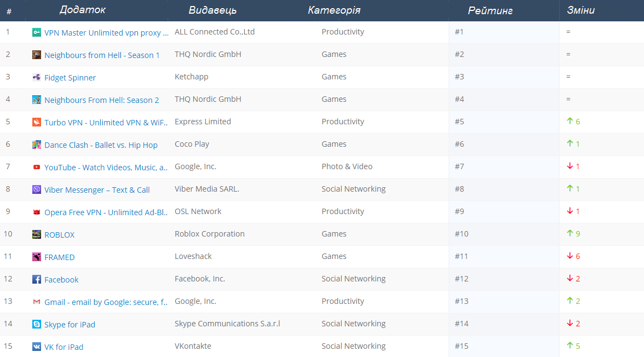The height and width of the screenshot is (357, 644).
Task: Click the up 6 change for Turbo VPN
Action: 573,121
